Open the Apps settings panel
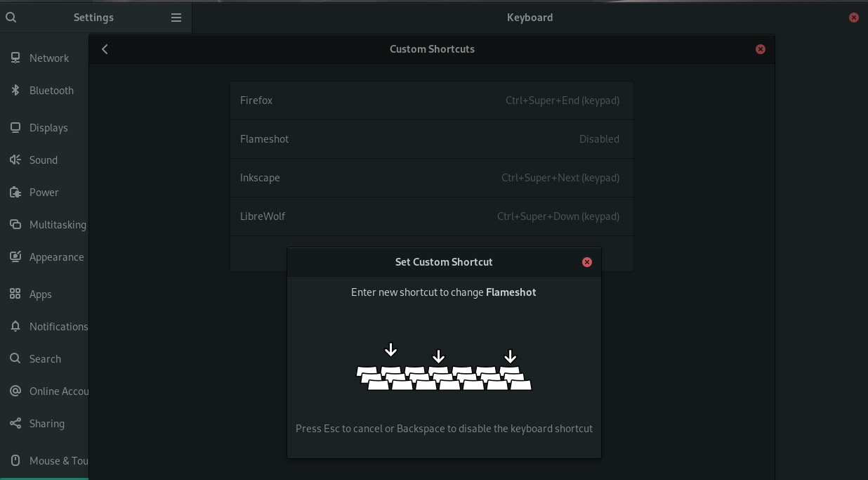Screen dimensions: 868x480 point(41,294)
